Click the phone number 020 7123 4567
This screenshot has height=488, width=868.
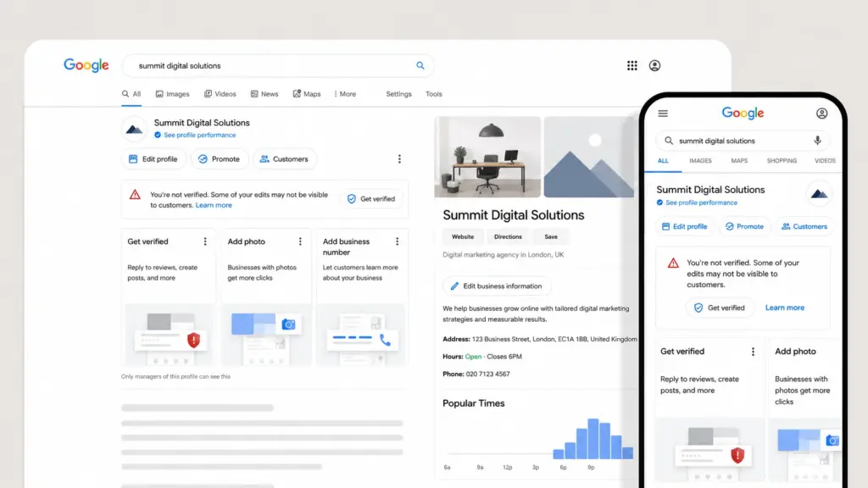tap(487, 374)
